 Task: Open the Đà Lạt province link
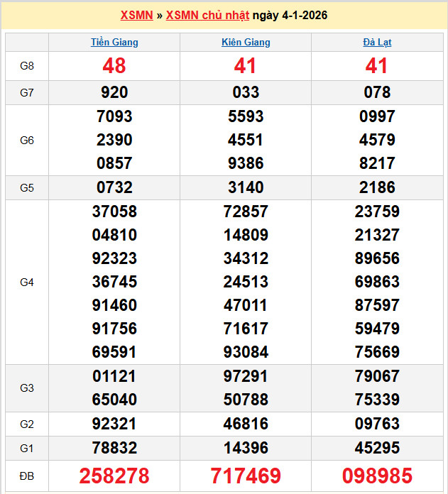pyautogui.click(x=377, y=42)
